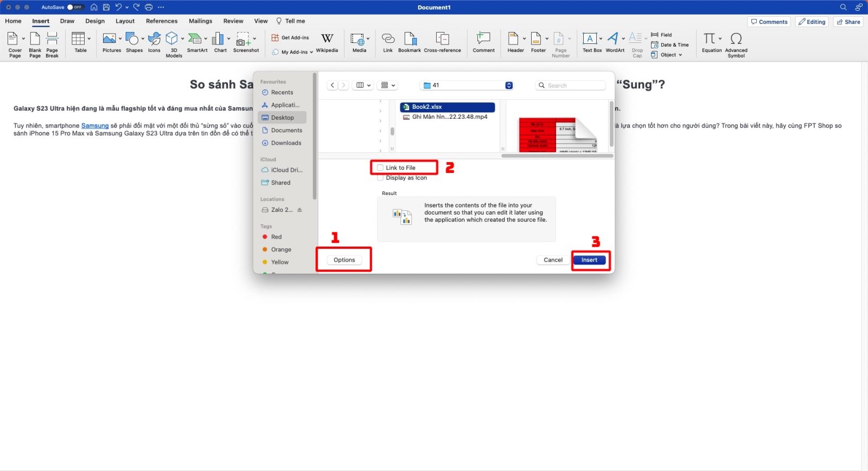Click the Print icon in title bar
Image resolution: width=868 pixels, height=471 pixels.
pos(149,7)
